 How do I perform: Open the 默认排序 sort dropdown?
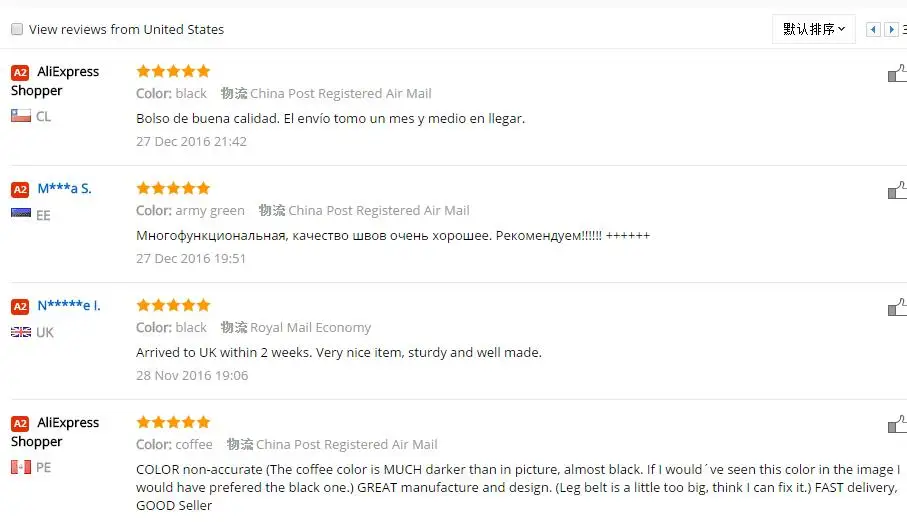813,29
